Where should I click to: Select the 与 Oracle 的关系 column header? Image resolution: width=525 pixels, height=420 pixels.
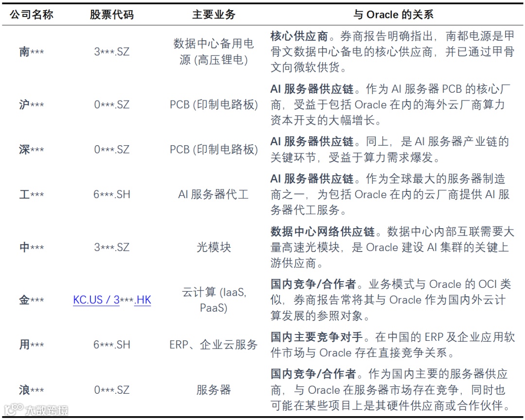[x=393, y=15]
